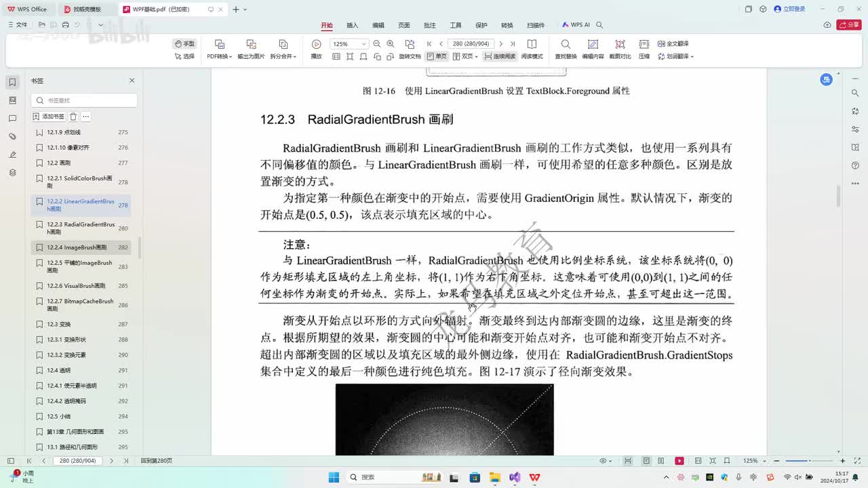Click the open folder icon in quick access bar
This screenshot has height=488, width=868.
pyautogui.click(x=42, y=25)
